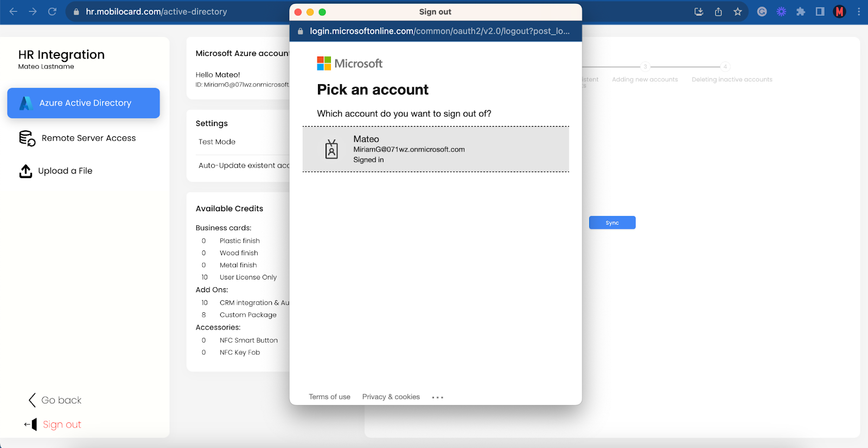Close the Sign out popup window
The width and height of the screenshot is (868, 448).
point(298,12)
